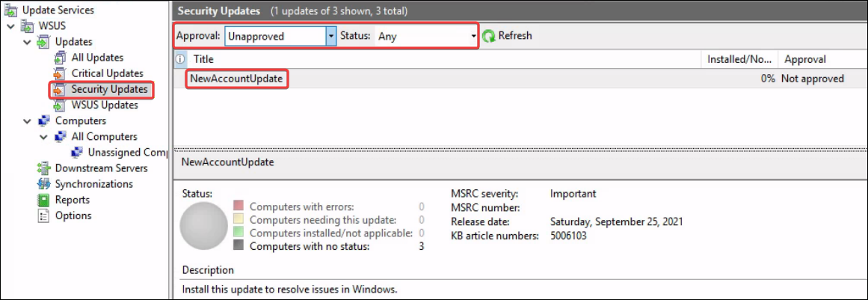Click the WSUS server icon
Screen dimensions: 868x300
(28, 26)
